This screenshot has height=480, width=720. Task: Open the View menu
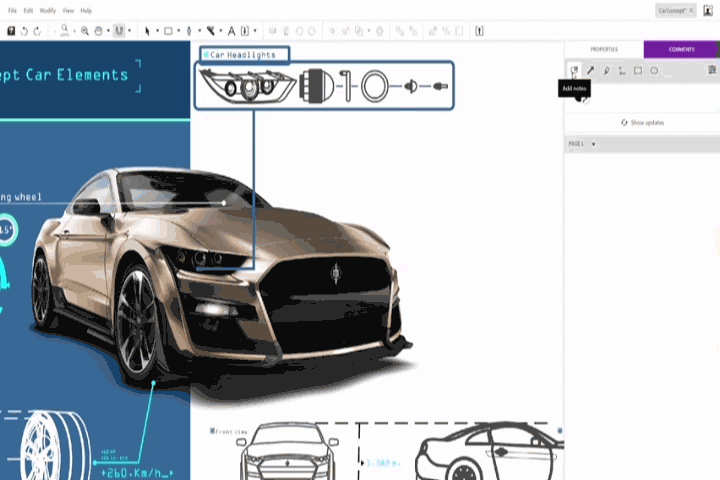click(x=68, y=11)
